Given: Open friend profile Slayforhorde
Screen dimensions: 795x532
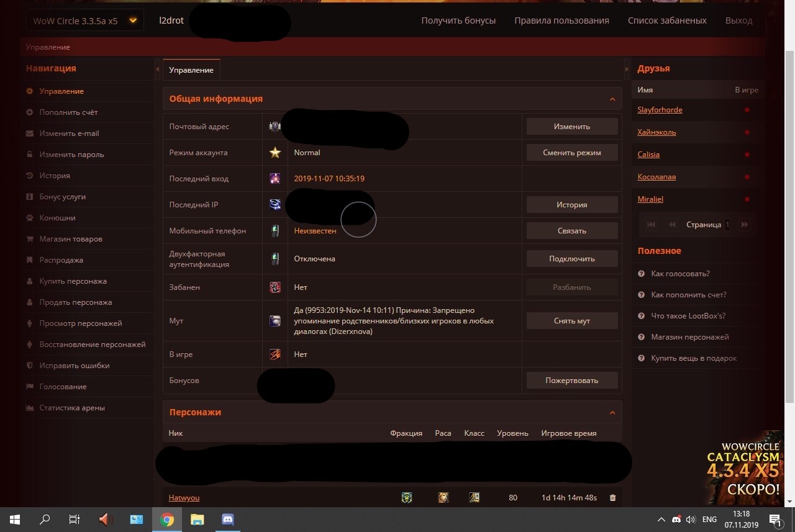Looking at the screenshot, I should click(x=660, y=110).
